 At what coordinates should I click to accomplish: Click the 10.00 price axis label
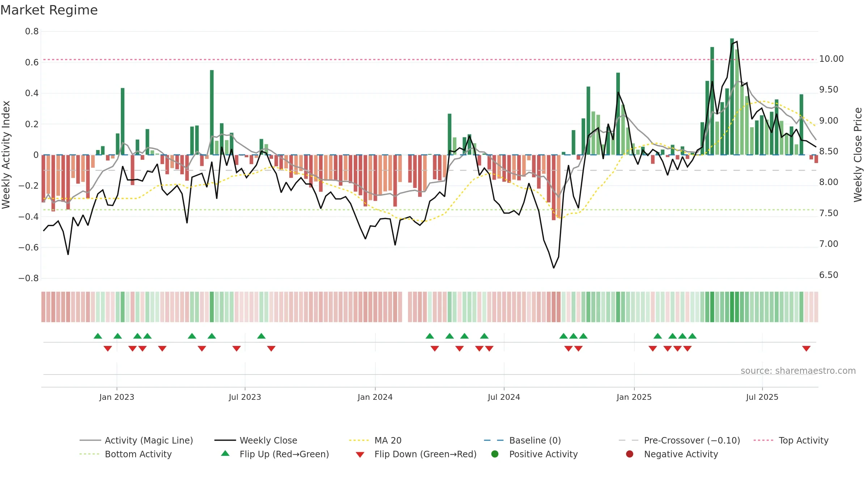831,59
